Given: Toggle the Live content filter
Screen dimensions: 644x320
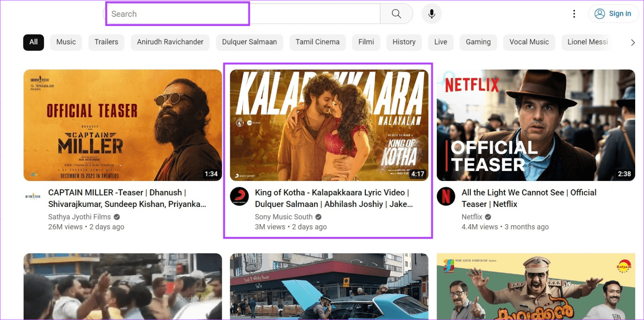Looking at the screenshot, I should (441, 42).
